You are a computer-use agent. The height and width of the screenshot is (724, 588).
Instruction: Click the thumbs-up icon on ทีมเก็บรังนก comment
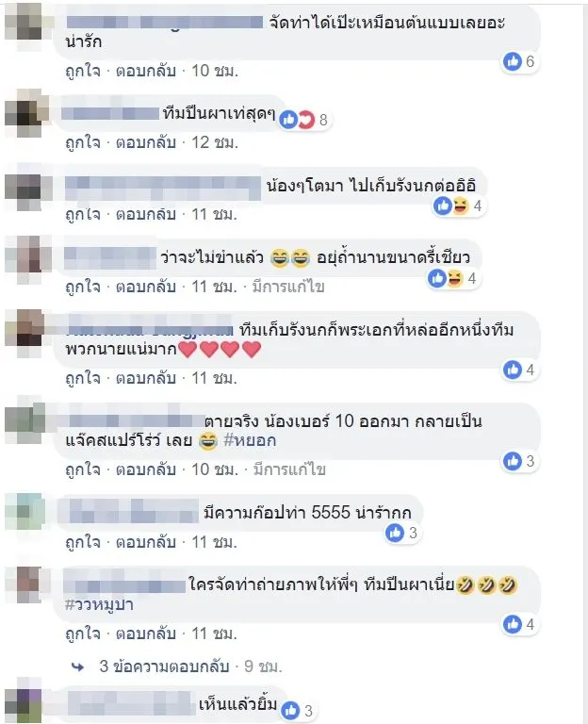coord(513,370)
